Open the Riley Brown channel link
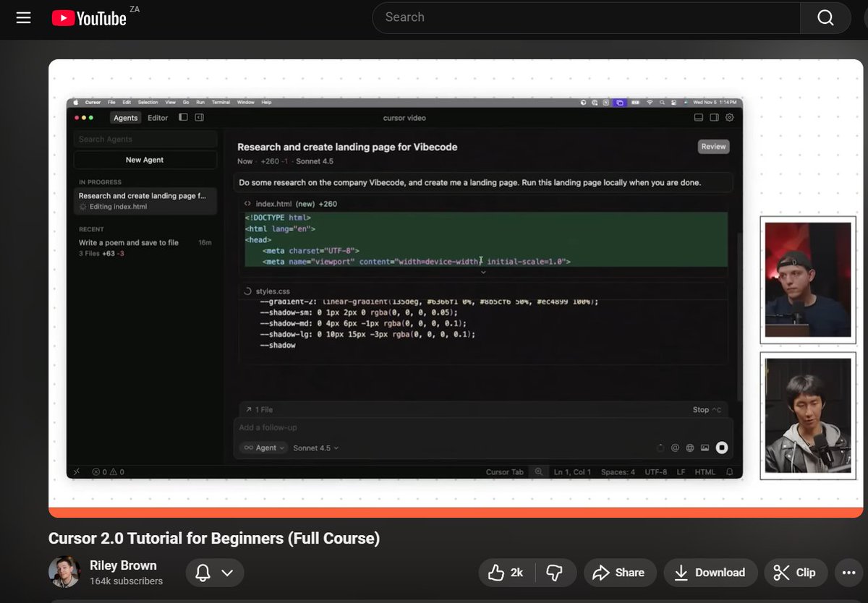868x603 pixels. pos(123,565)
